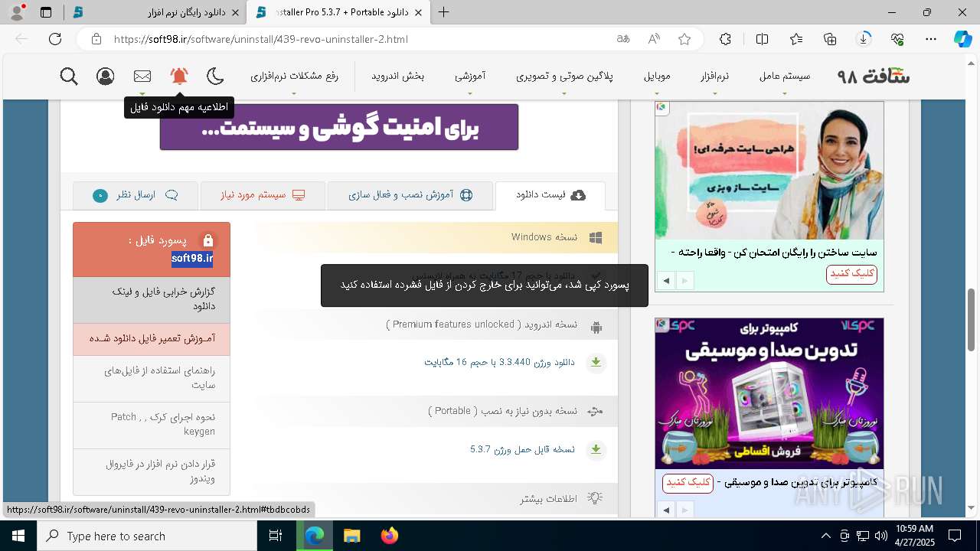
Task: Click portable version 5.3.7 download link
Action: 522,449
